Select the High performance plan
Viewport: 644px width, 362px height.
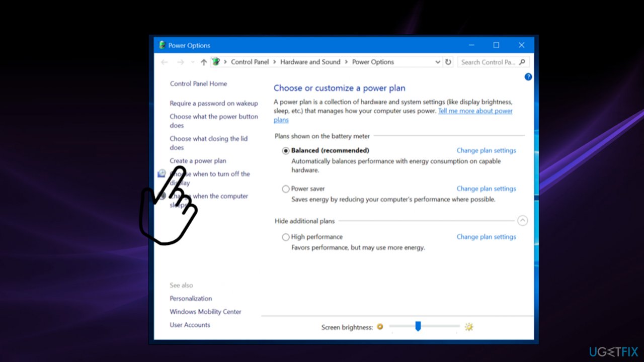point(286,237)
